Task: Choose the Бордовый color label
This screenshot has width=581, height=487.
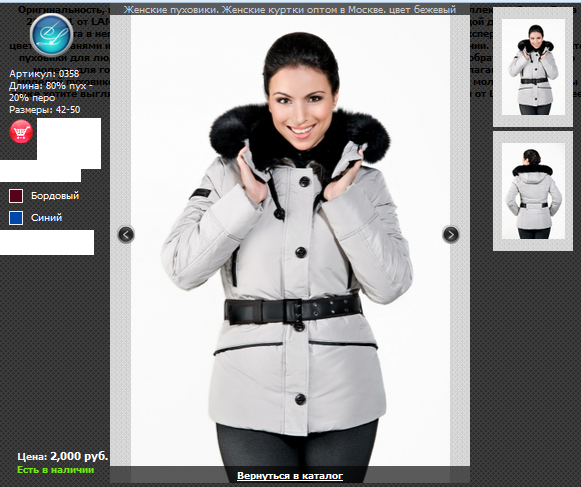Action: pyautogui.click(x=55, y=196)
